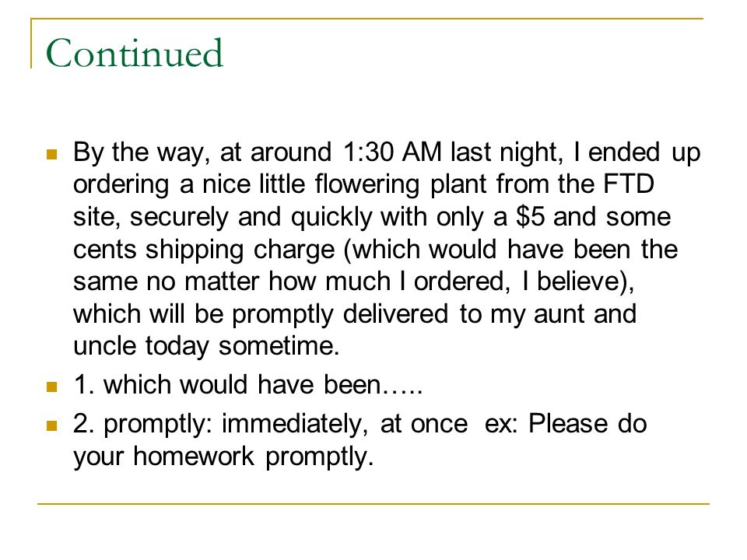Viewport: 747px width, 560px height.
Task: Click the item '1. which would have been…..'
Action: [x=248, y=385]
